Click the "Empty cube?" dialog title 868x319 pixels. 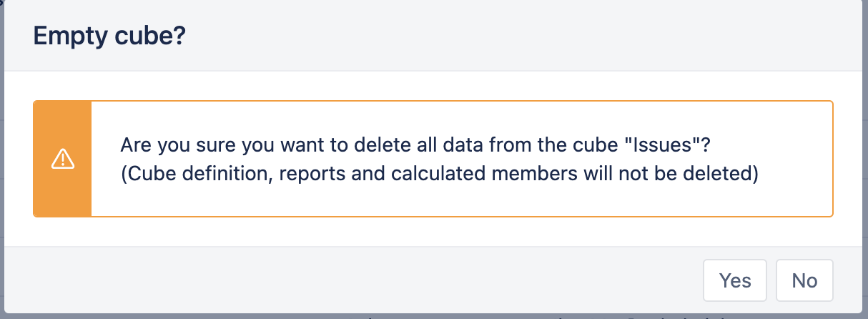point(109,36)
